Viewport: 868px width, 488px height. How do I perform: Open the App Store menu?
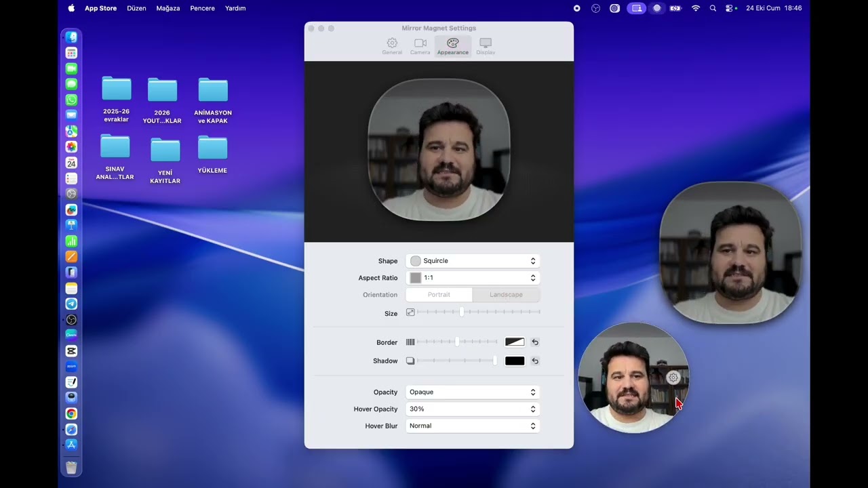point(100,8)
